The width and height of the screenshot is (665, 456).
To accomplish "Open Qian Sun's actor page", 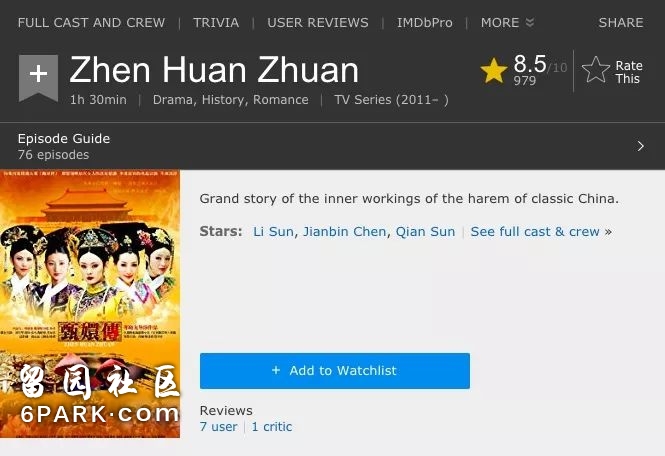I will [x=425, y=232].
